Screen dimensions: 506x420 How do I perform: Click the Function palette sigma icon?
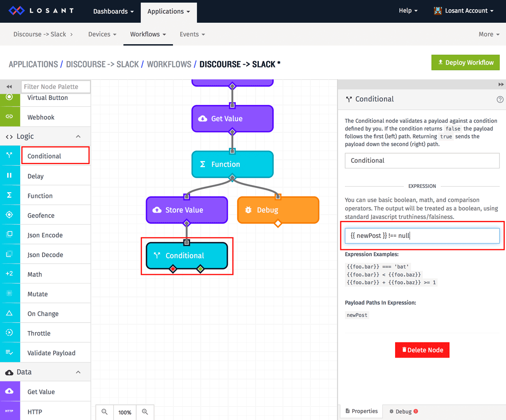click(10, 195)
